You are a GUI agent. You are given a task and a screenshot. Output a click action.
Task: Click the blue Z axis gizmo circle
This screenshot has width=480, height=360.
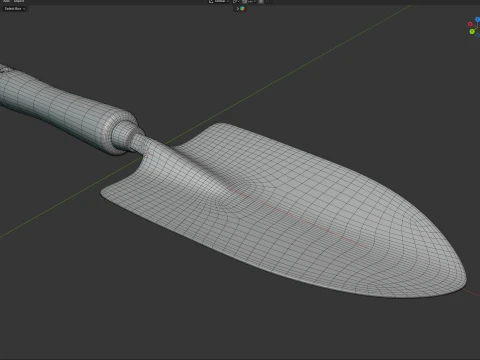(x=478, y=20)
